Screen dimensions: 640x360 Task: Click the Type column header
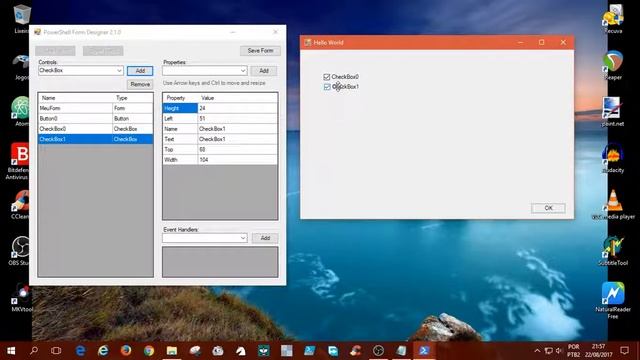[132, 98]
